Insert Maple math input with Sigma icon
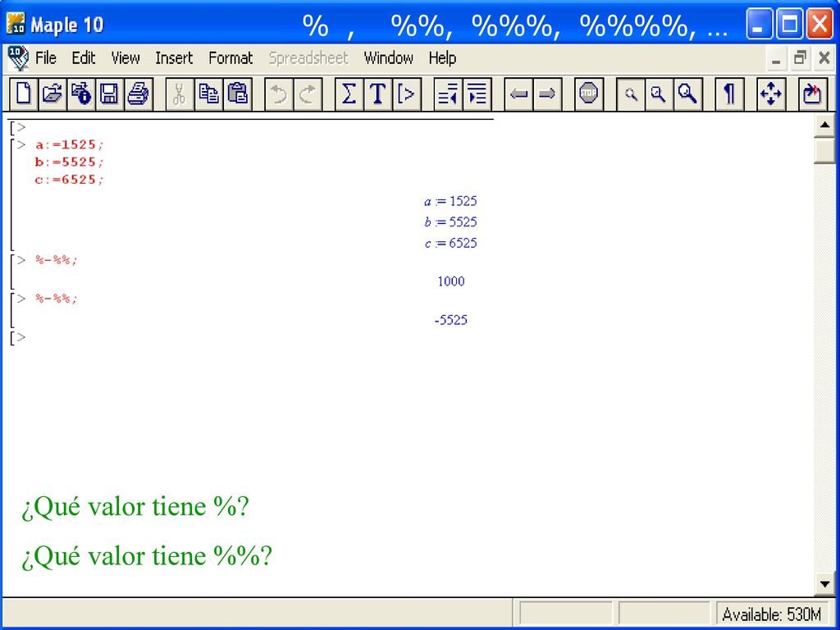 349,94
